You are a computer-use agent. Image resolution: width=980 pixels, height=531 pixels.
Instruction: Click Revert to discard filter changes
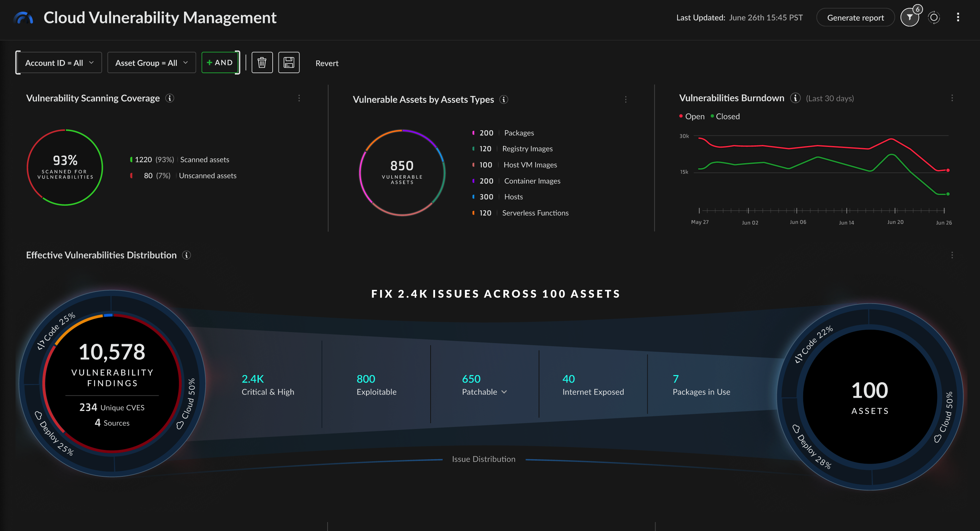click(327, 63)
